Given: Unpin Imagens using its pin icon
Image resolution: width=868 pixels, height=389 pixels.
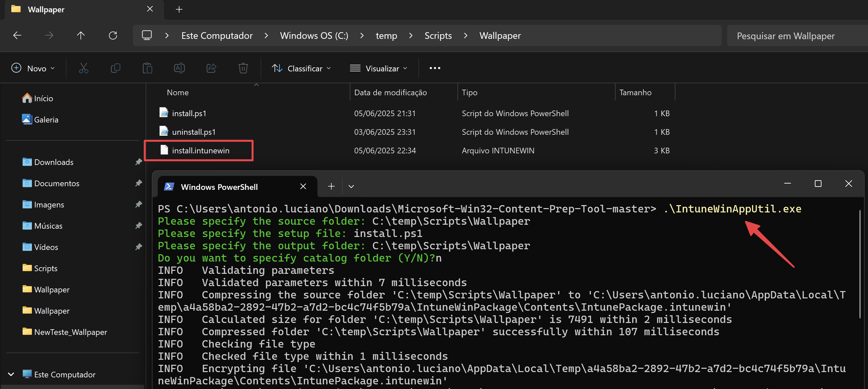Looking at the screenshot, I should 139,204.
